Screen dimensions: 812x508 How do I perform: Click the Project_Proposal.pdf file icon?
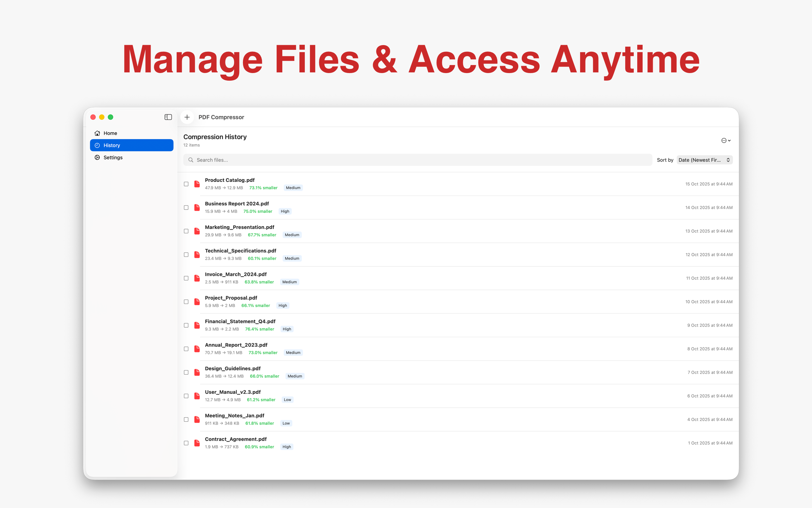(197, 301)
